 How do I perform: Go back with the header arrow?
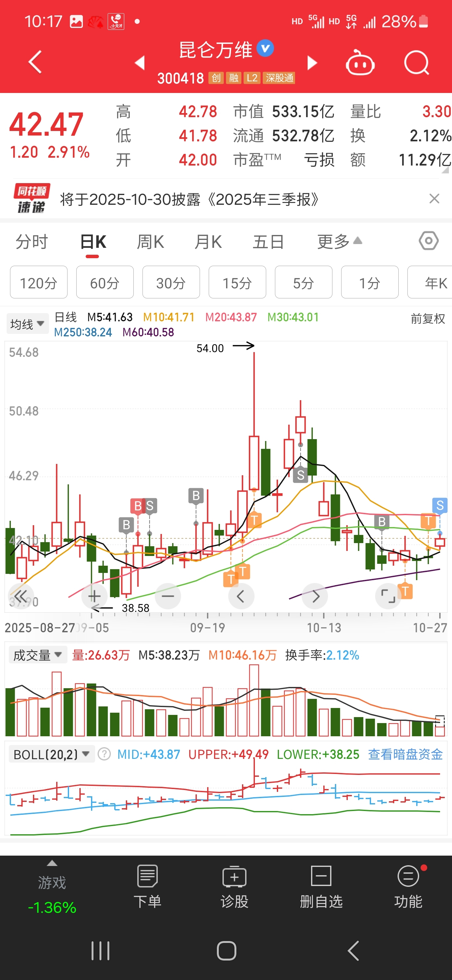(35, 62)
